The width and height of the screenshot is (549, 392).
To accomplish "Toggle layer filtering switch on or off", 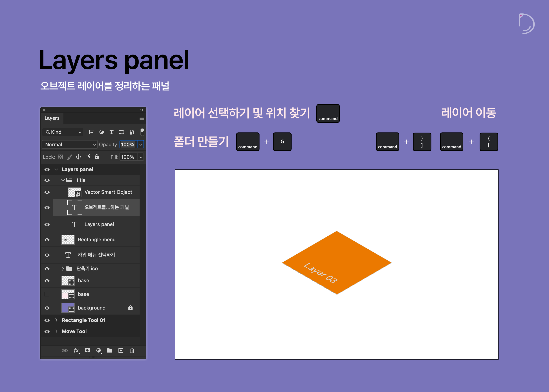I will 142,132.
